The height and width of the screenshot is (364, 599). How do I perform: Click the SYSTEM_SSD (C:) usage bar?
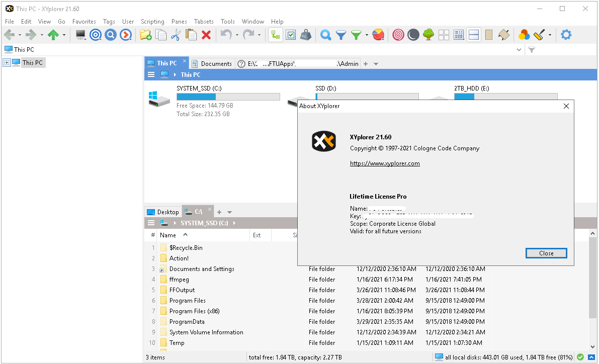click(228, 97)
